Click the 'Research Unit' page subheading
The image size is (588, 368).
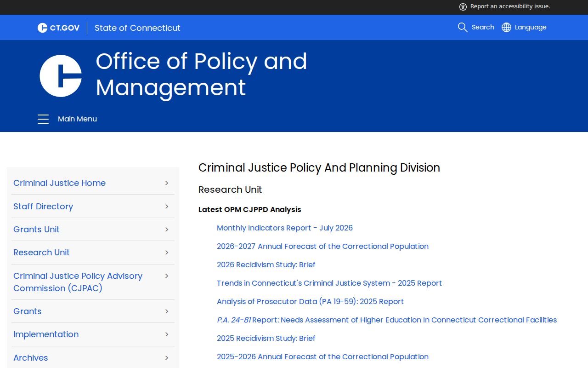pyautogui.click(x=230, y=190)
